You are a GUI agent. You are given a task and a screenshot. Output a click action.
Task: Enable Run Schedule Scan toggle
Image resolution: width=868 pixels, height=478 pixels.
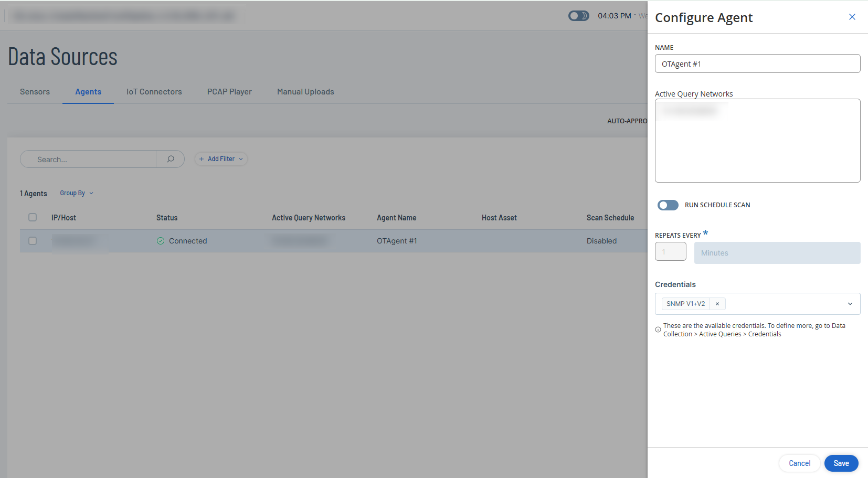pos(668,205)
